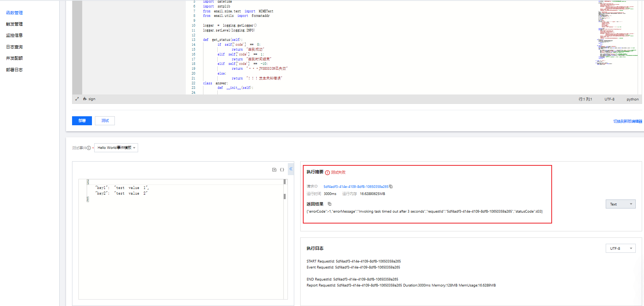Save the test event template icon
Screen dimensions: 644x306
[x=274, y=170]
